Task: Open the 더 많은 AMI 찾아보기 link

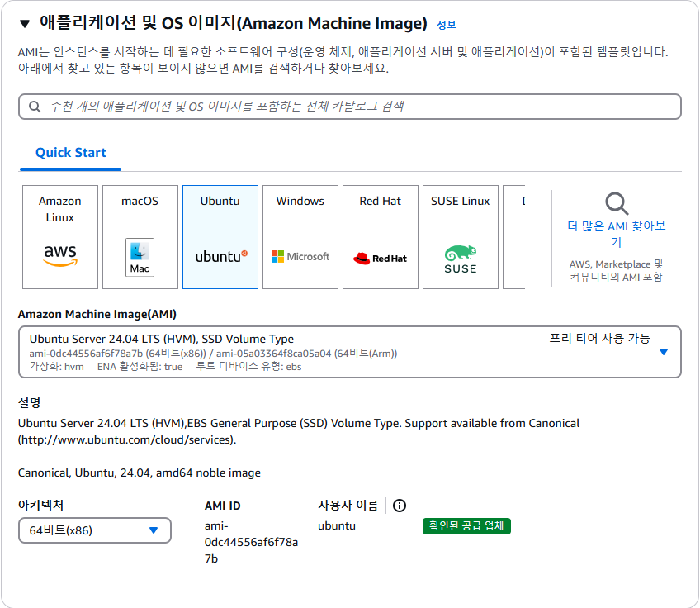Action: tap(617, 234)
